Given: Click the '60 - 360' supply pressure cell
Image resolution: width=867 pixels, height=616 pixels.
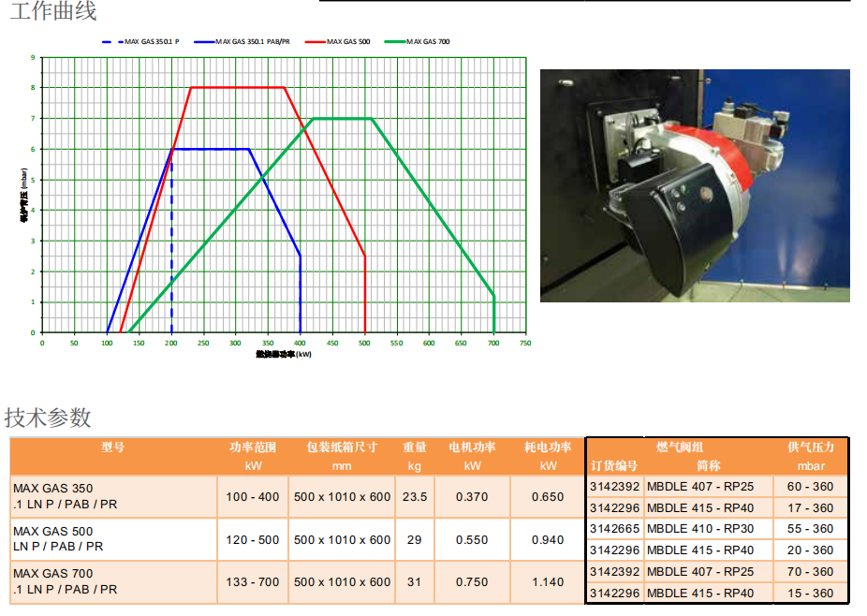Looking at the screenshot, I should (811, 487).
